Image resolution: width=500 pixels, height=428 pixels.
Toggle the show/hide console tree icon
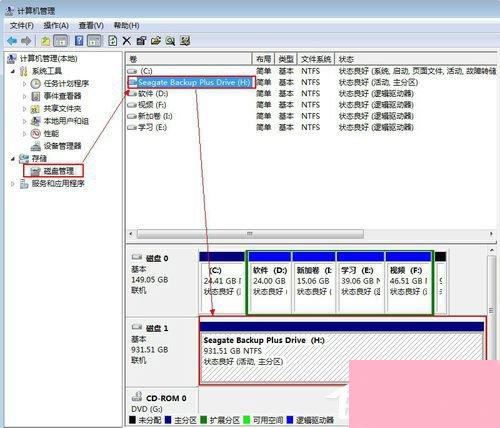click(x=61, y=41)
